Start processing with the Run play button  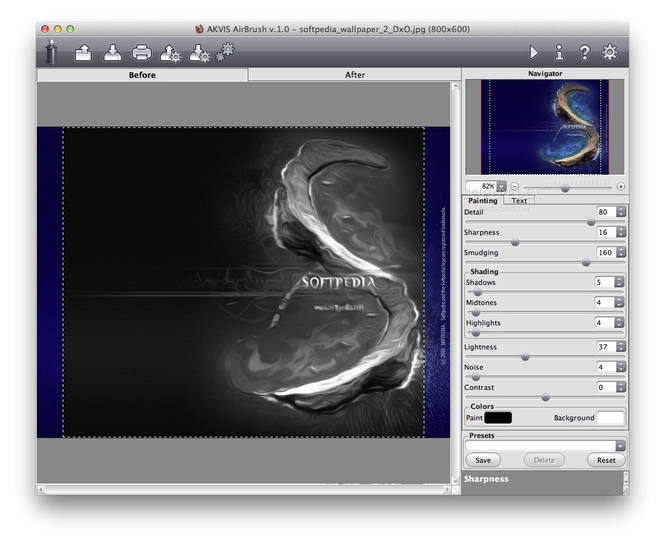pos(534,53)
